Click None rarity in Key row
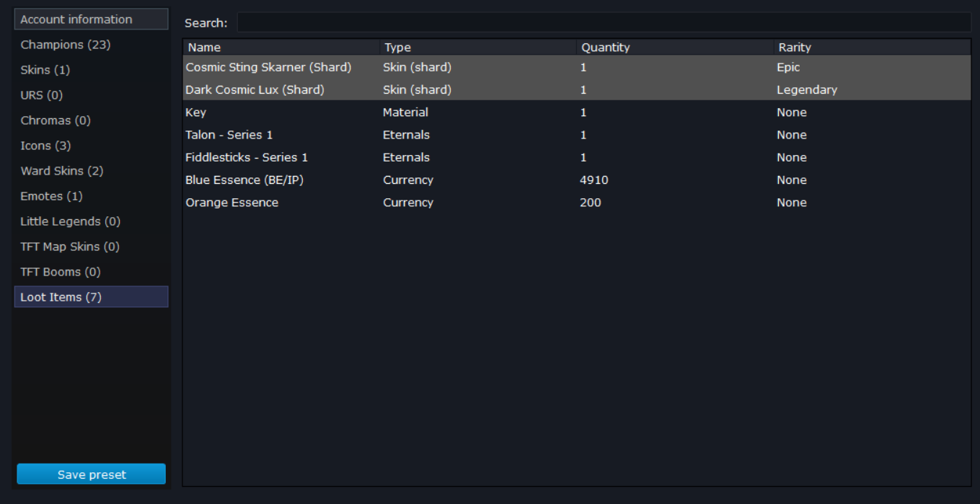The width and height of the screenshot is (980, 504). coord(792,112)
